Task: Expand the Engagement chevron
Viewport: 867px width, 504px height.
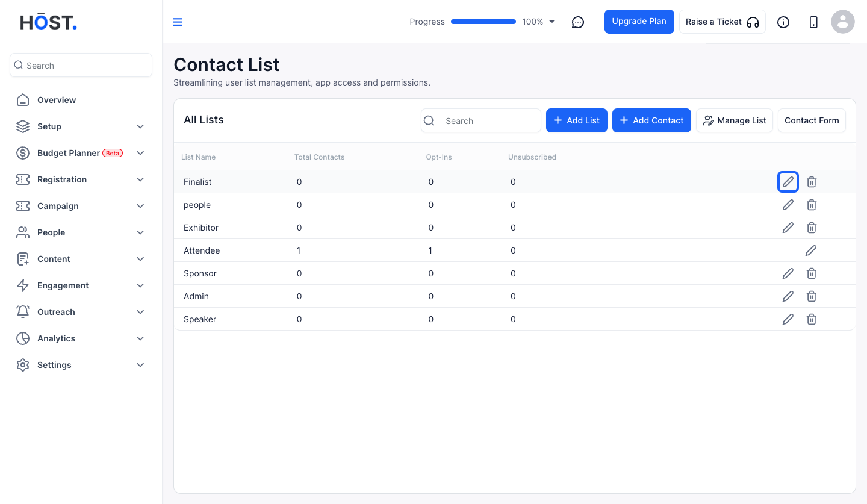Action: coord(140,285)
